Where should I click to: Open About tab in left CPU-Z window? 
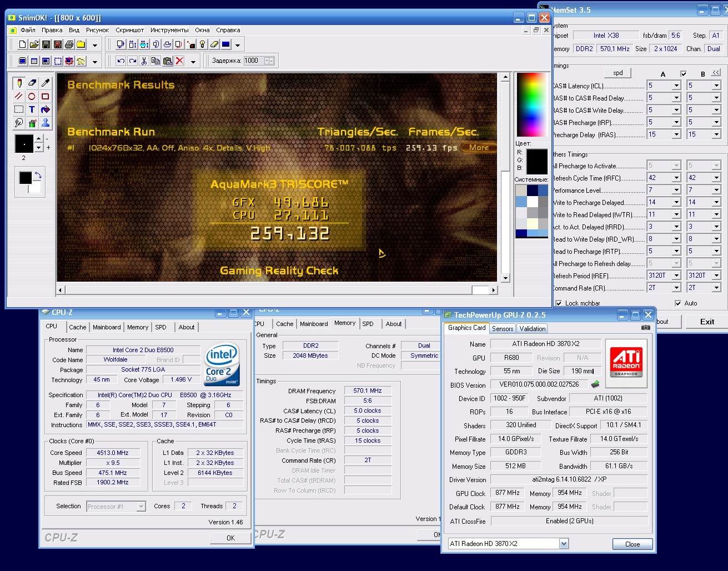coord(187,327)
